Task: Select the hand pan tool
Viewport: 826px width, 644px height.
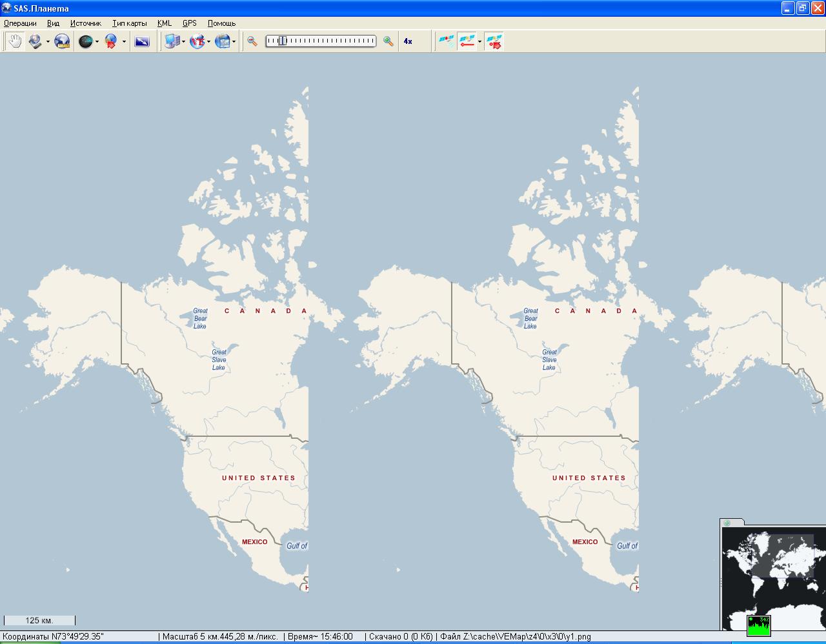Action: (x=14, y=41)
